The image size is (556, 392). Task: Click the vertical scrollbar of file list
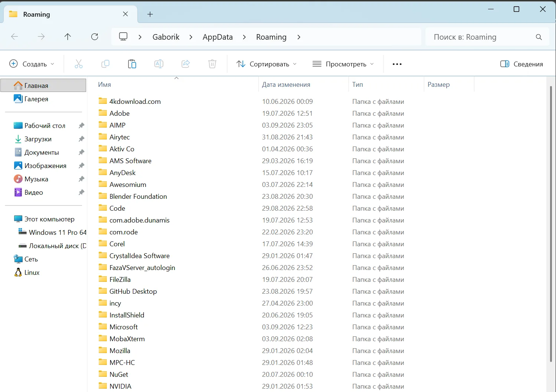point(551,224)
